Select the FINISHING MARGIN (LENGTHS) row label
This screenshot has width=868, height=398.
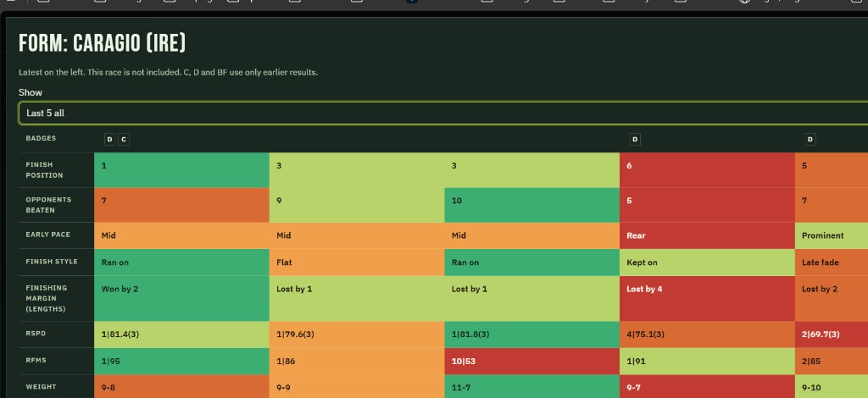(x=46, y=298)
